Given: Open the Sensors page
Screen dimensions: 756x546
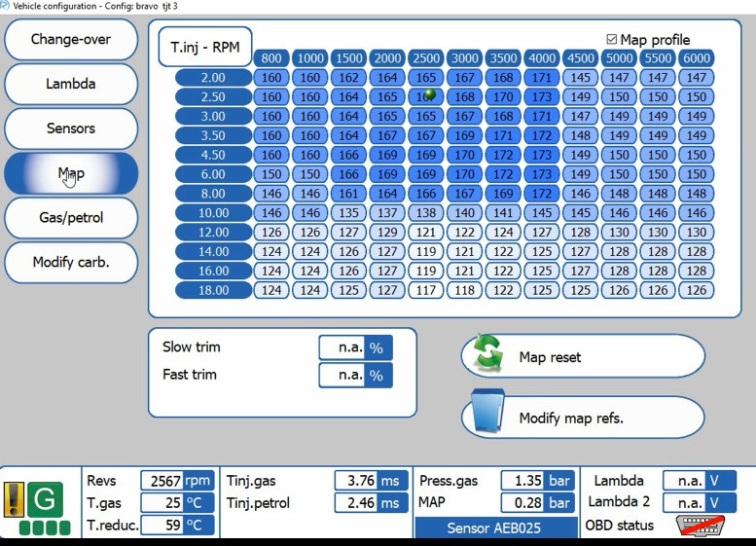Looking at the screenshot, I should click(x=71, y=128).
